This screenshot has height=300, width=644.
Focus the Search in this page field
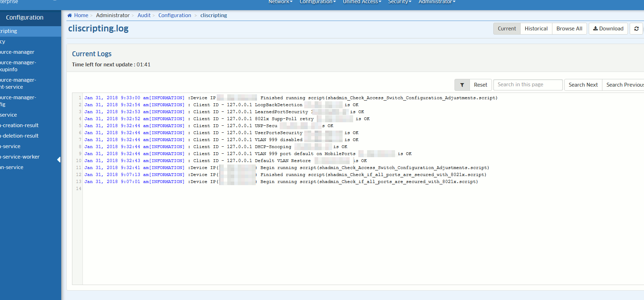[528, 85]
